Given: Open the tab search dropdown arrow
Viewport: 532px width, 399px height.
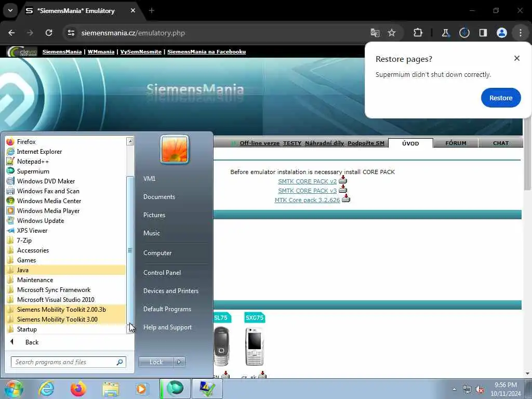Looking at the screenshot, I should pyautogui.click(x=10, y=10).
